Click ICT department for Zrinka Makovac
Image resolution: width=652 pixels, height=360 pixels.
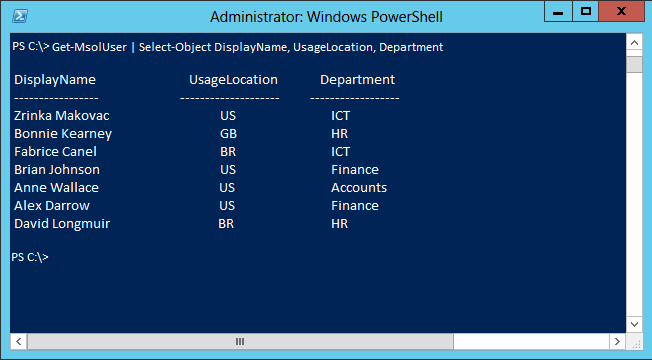pos(341,116)
